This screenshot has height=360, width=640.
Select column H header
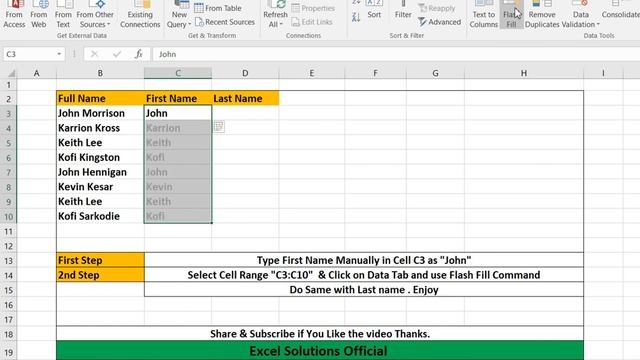click(x=524, y=73)
